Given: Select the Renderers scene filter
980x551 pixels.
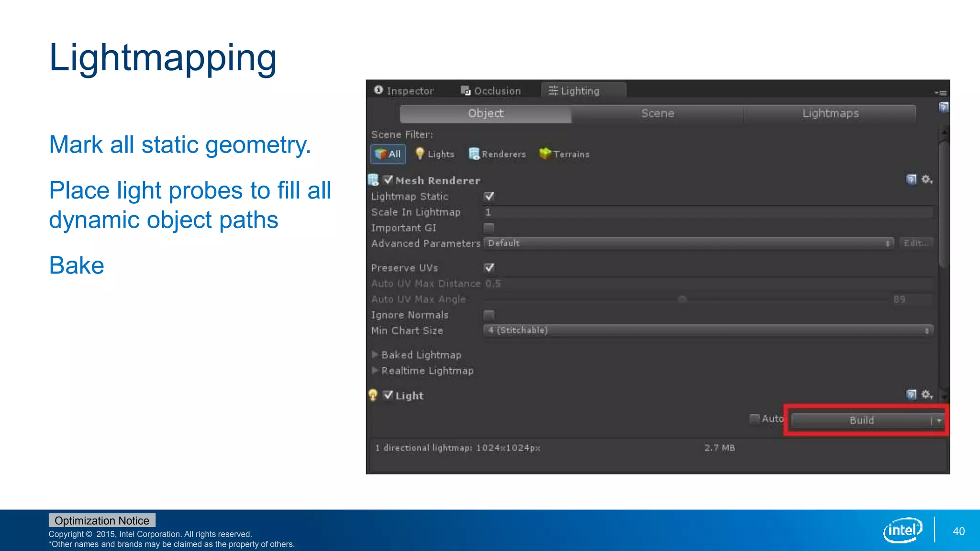Looking at the screenshot, I should pyautogui.click(x=497, y=154).
